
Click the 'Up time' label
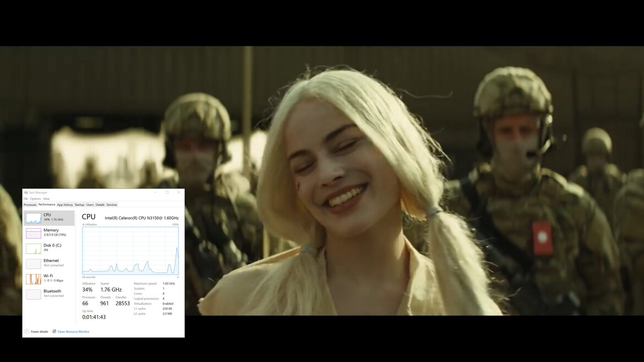(88, 311)
